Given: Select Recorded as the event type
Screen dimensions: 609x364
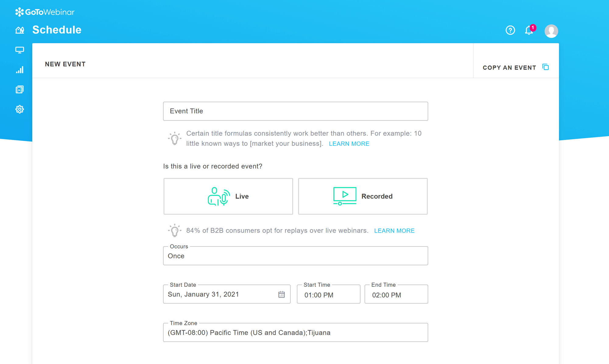Looking at the screenshot, I should pyautogui.click(x=362, y=196).
